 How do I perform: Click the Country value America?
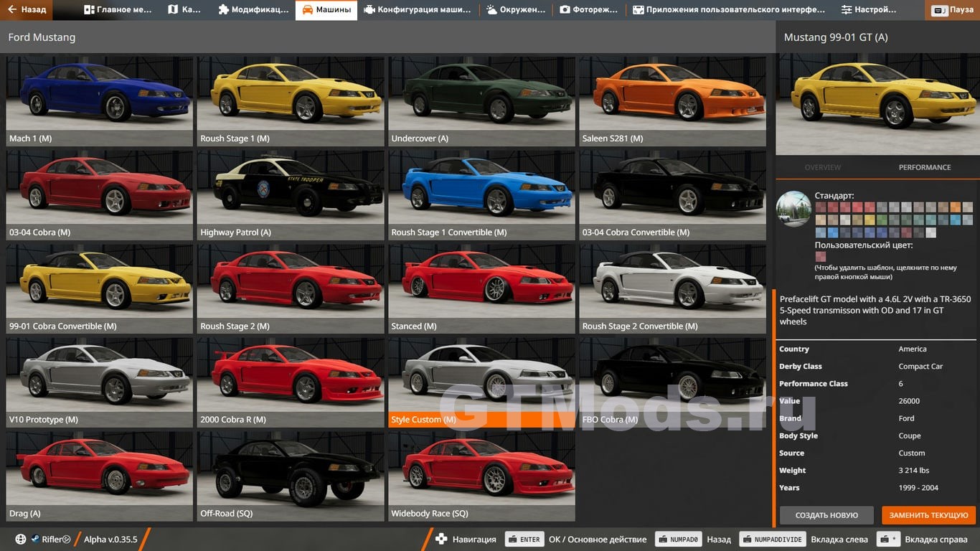coord(913,349)
